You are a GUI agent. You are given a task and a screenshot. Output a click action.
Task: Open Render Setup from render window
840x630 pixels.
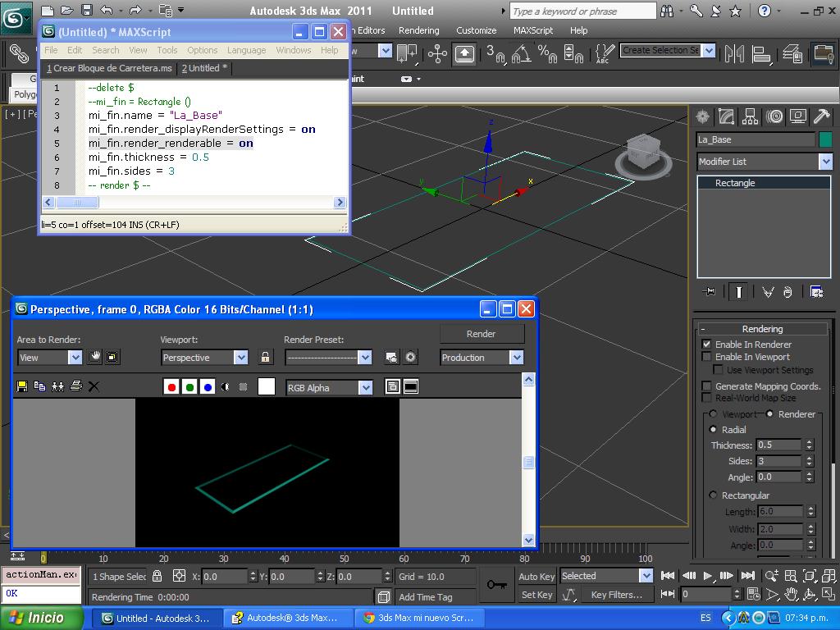pos(391,357)
